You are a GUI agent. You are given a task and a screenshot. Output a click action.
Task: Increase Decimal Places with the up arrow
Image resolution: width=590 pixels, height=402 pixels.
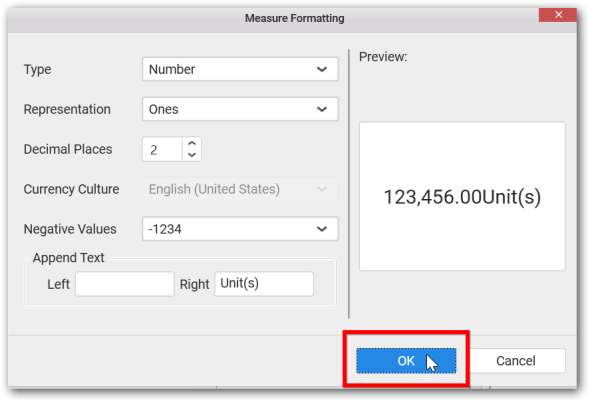[192, 143]
